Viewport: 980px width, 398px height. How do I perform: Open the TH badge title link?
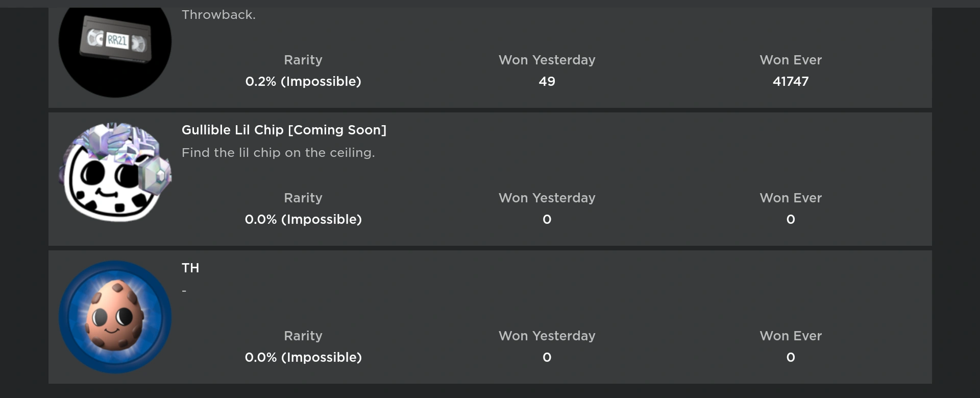coord(190,268)
